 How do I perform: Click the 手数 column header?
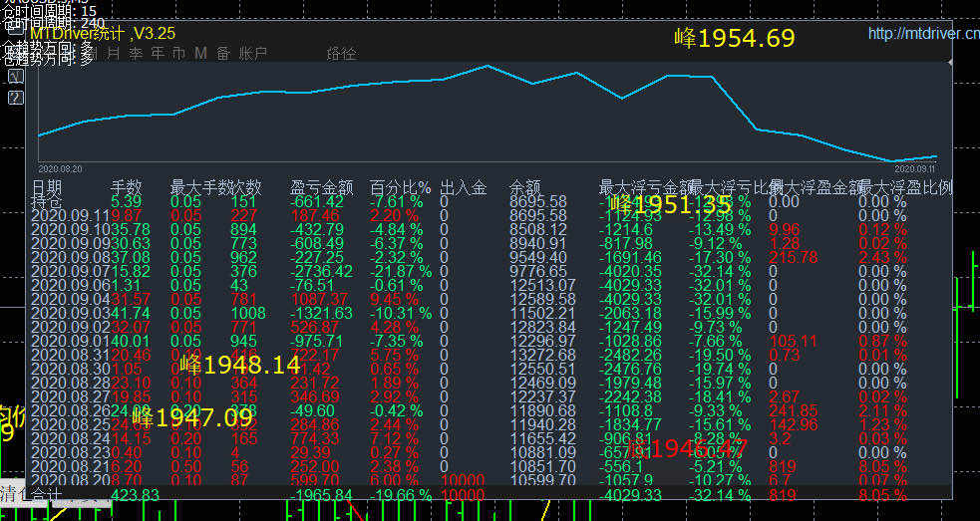click(127, 187)
